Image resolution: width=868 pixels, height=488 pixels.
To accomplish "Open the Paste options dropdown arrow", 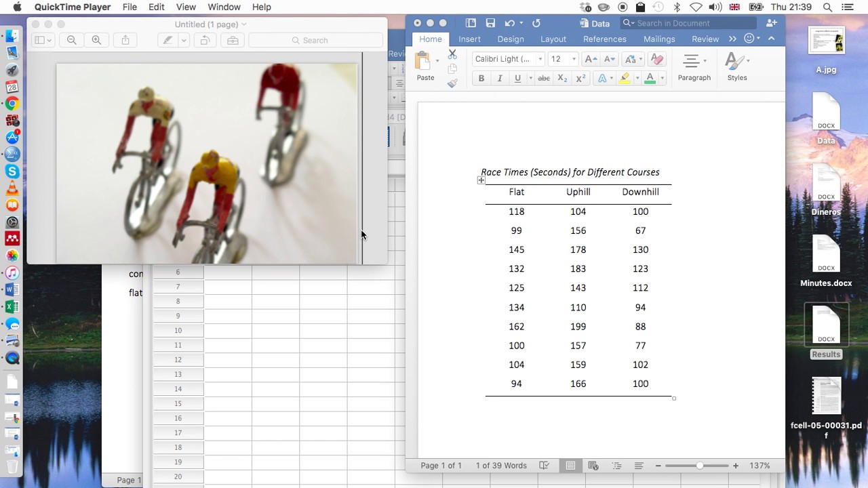I will click(437, 61).
